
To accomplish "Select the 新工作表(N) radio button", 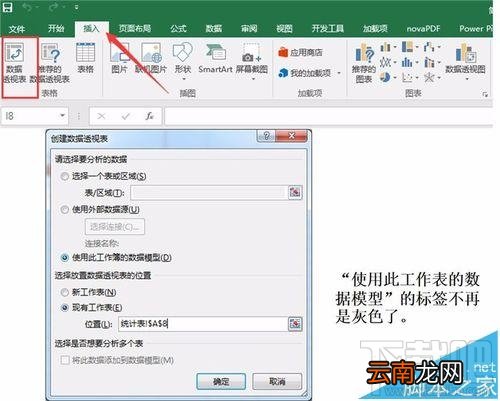I will coord(64,293).
